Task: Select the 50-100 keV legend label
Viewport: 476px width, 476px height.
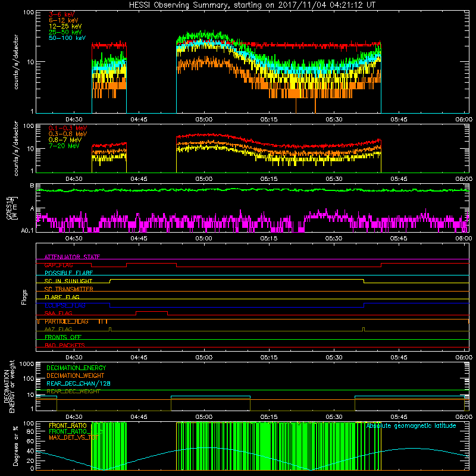Action: coord(67,38)
